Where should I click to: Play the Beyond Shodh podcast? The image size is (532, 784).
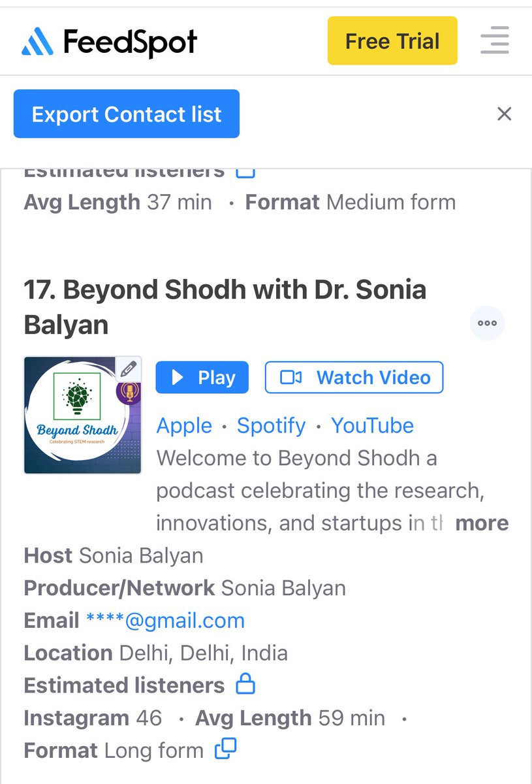[202, 377]
